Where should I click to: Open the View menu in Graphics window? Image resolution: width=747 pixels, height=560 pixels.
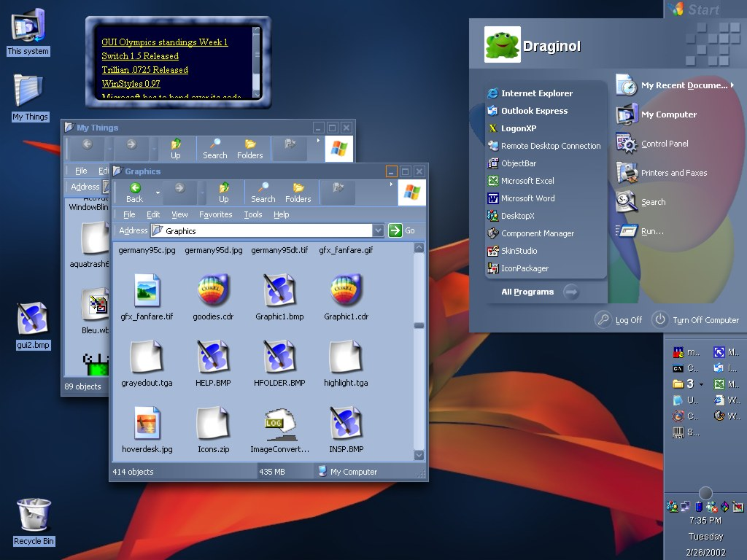click(179, 214)
